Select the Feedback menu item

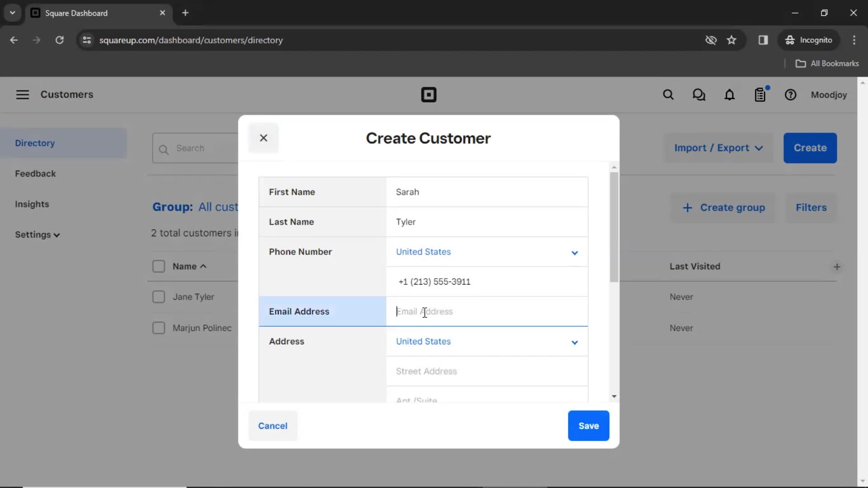click(x=36, y=174)
